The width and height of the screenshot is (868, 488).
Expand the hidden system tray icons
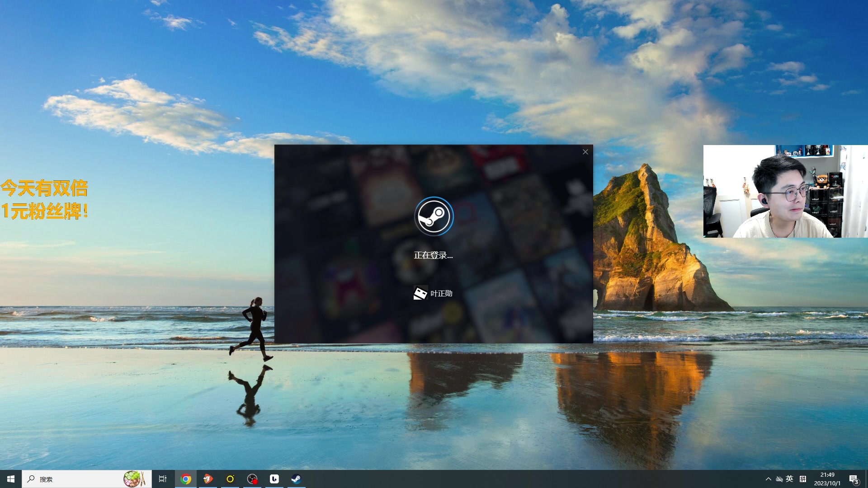point(768,479)
